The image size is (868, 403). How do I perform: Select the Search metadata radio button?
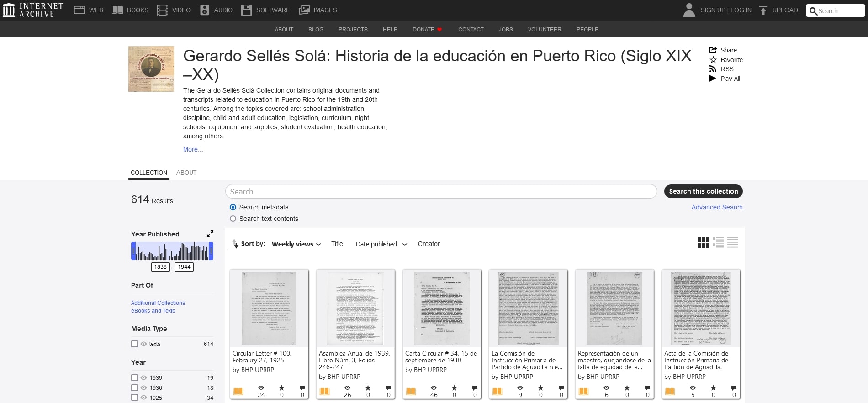(233, 207)
